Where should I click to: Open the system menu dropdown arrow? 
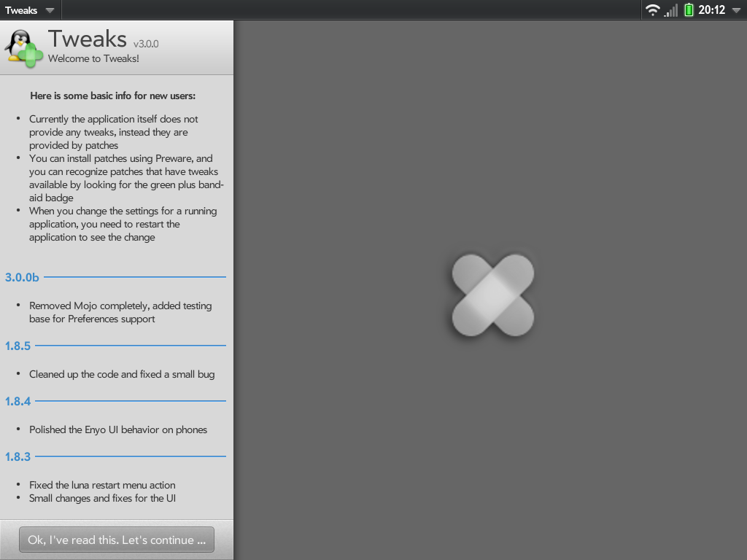(737, 10)
